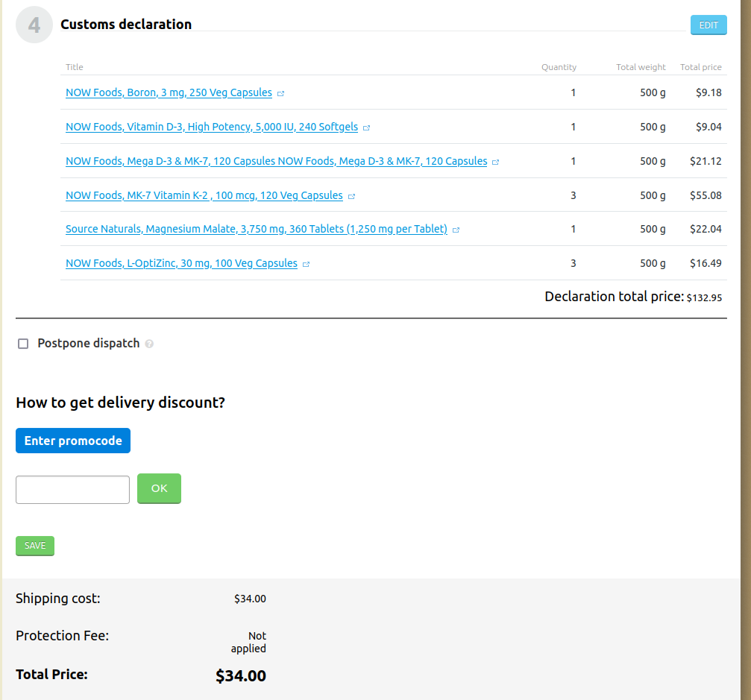Viewport: 751px width, 700px height.
Task: Click the Enter promocode button
Action: (73, 441)
